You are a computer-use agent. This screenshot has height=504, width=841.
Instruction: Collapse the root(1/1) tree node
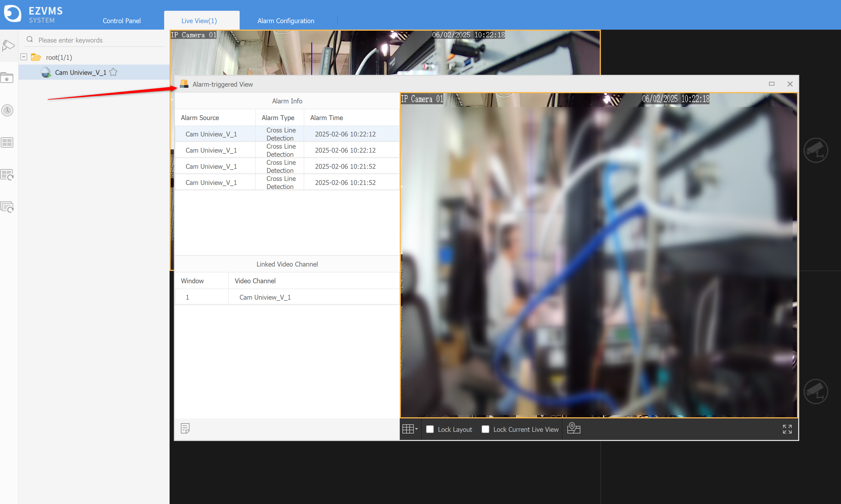[x=23, y=56]
